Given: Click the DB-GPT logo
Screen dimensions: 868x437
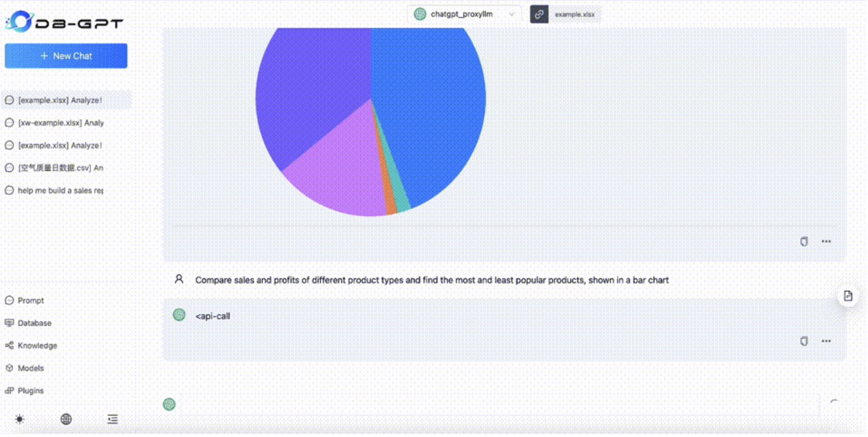Looking at the screenshot, I should [64, 22].
